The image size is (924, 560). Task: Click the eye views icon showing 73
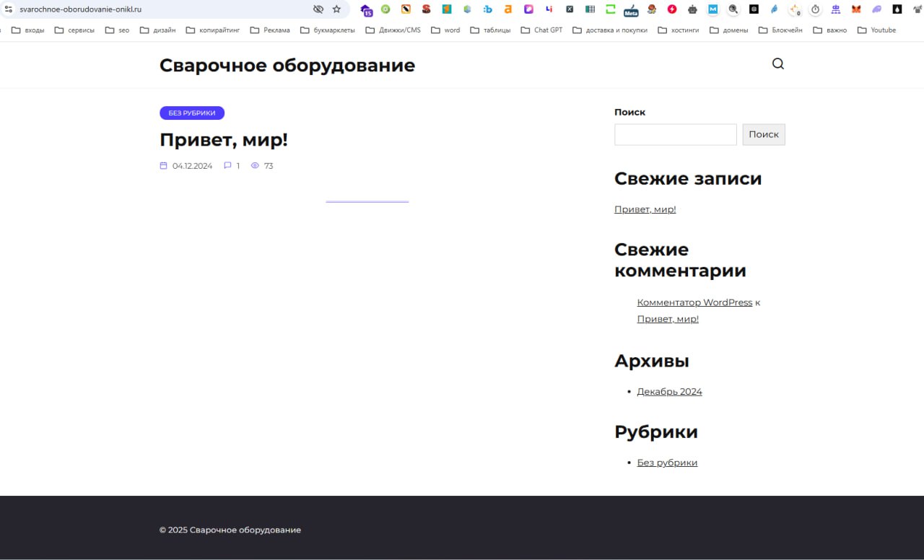pos(254,165)
